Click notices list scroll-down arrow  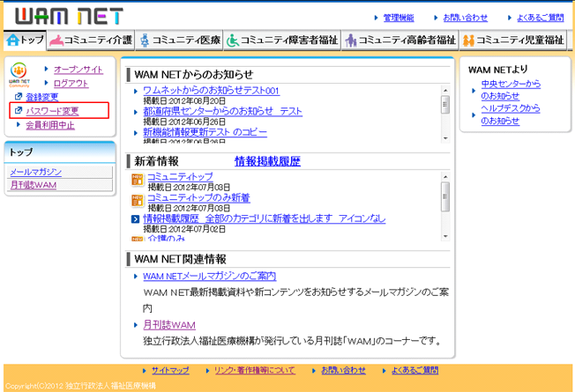(x=445, y=138)
